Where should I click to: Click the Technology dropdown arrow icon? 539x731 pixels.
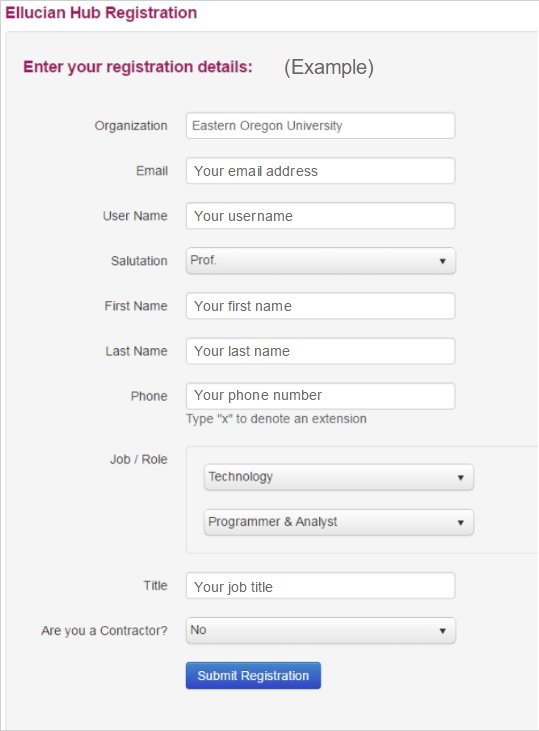[x=461, y=477]
